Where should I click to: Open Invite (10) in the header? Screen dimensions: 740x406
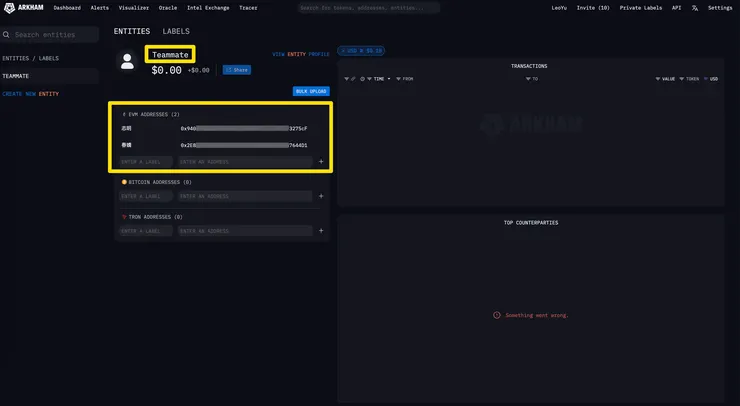593,8
